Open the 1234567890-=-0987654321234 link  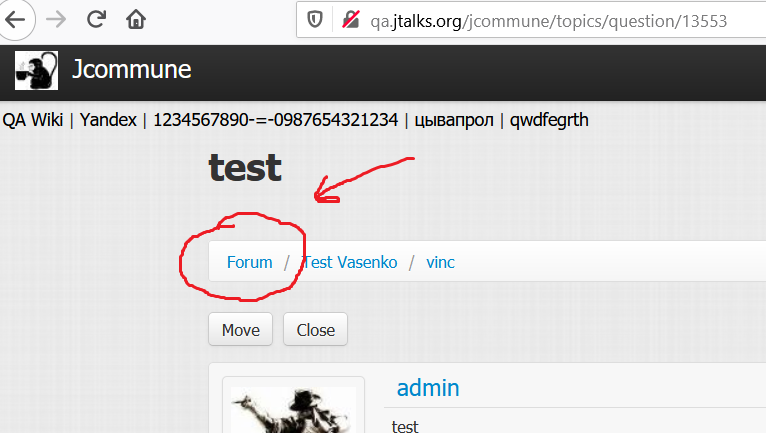(x=276, y=120)
